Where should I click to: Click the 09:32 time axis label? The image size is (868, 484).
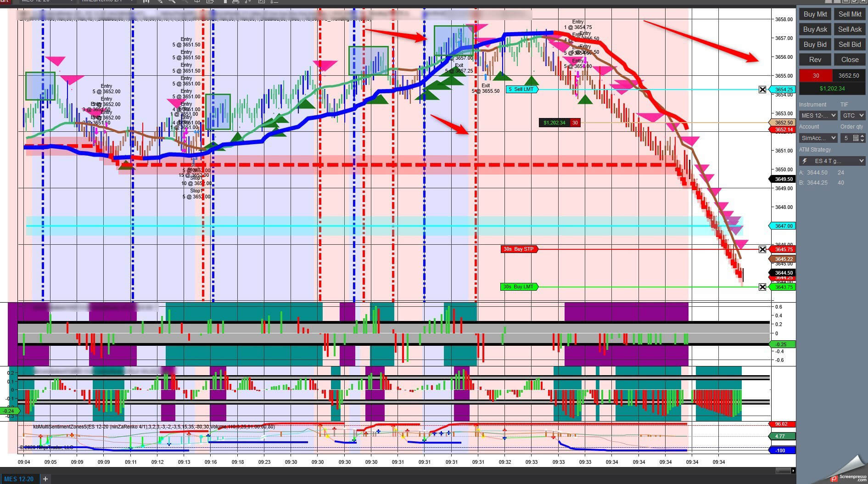point(505,462)
